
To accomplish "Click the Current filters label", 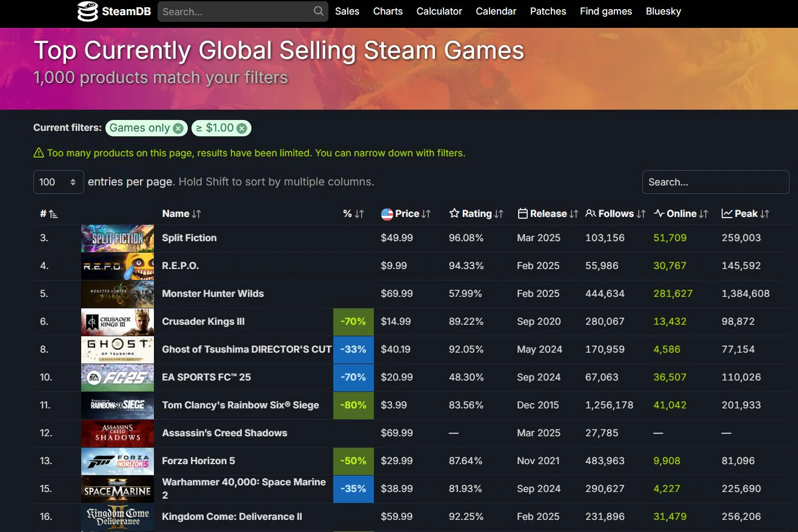I will [67, 128].
